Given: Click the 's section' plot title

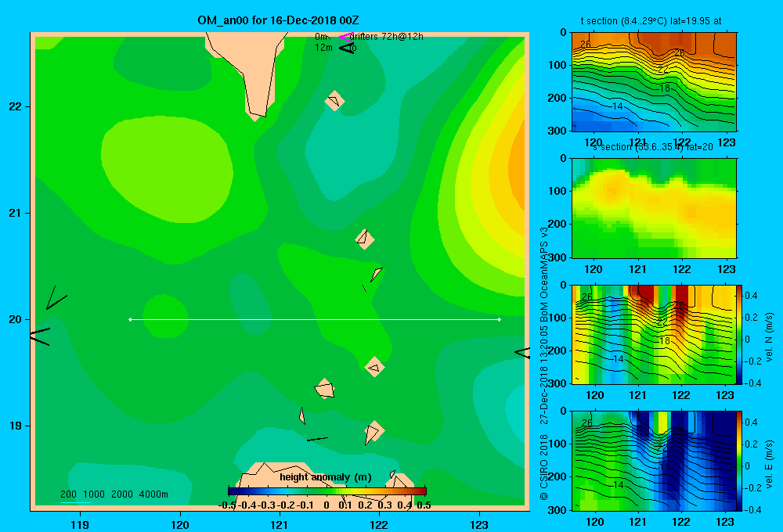Looking at the screenshot, I should 653,147.
